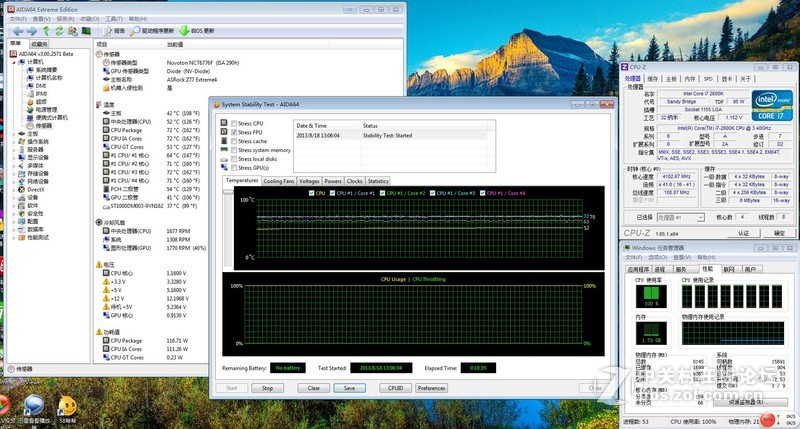This screenshot has height=429, width=800.
Task: Click the green Refresh arrows toolbar icon
Action: (x=59, y=31)
